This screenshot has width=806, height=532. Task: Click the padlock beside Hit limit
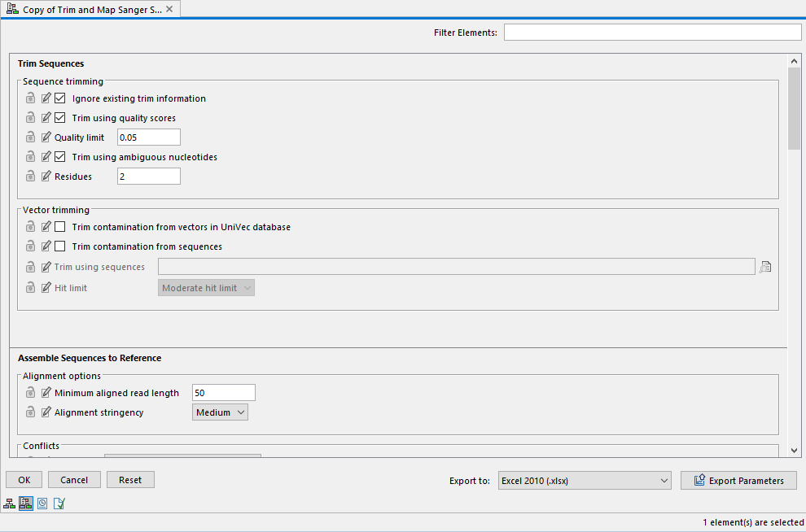point(30,287)
